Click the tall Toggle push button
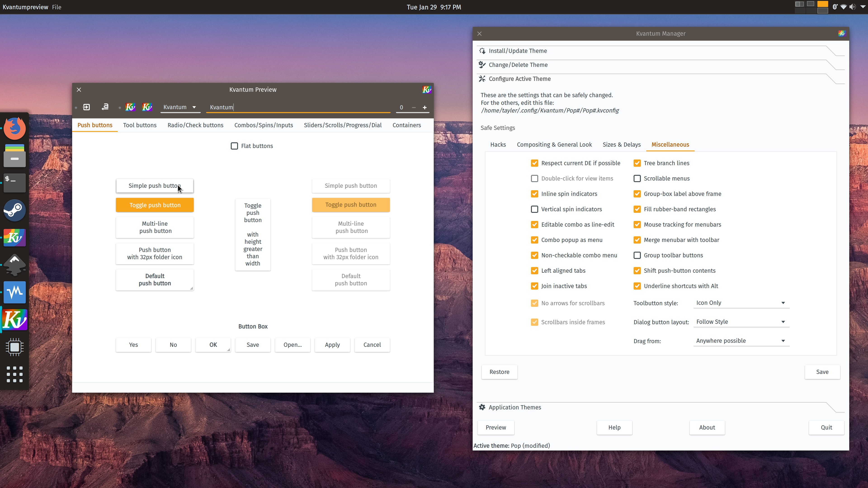 253,235
